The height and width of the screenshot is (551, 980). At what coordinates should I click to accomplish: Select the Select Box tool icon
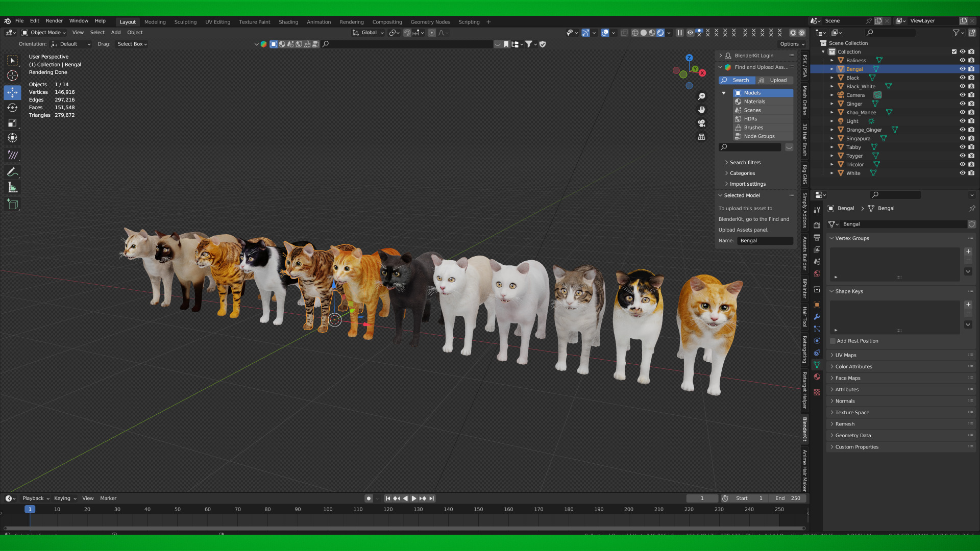(x=12, y=60)
